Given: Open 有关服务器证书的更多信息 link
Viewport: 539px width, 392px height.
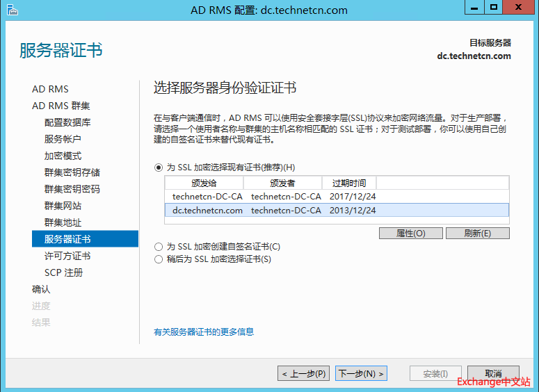Looking at the screenshot, I should tap(203, 332).
